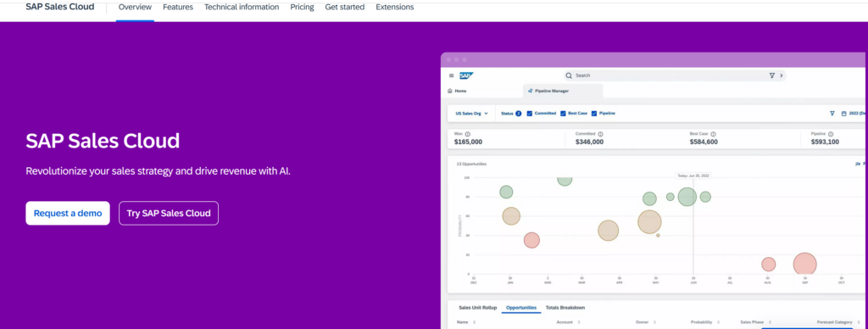This screenshot has width=868, height=329.
Task: Click the Sales Phase column header
Action: coord(752,322)
